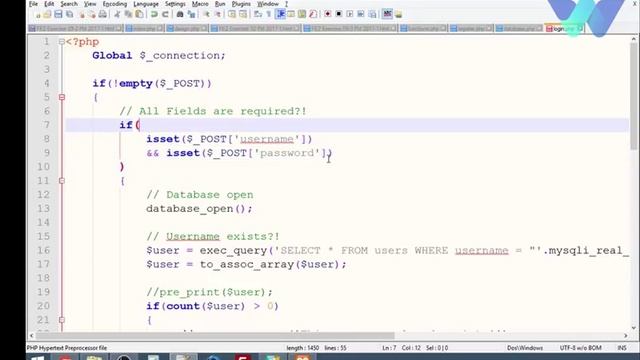Click line number 14 in margin
640x360 pixels.
click(x=44, y=222)
